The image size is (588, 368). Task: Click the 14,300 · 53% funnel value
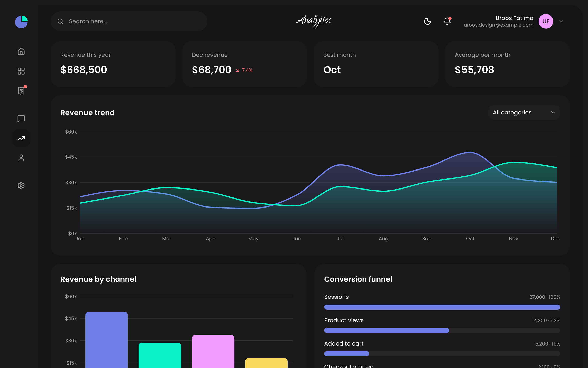(546, 321)
